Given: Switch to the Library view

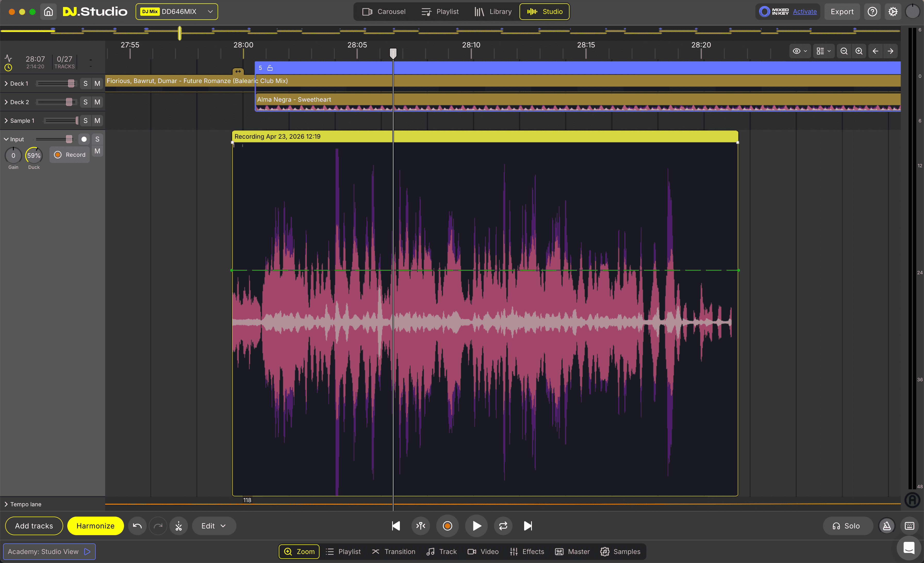Looking at the screenshot, I should tap(493, 12).
